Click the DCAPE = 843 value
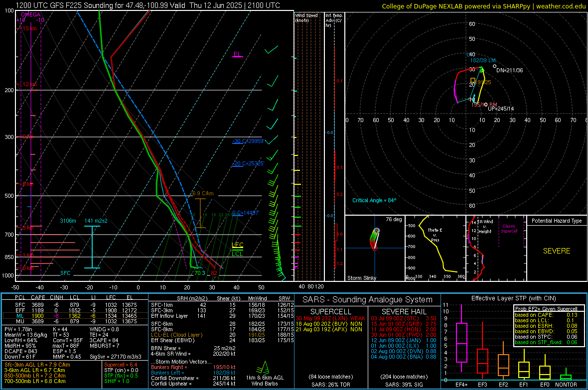Image resolution: width=588 pixels, height=390 pixels. tap(20, 351)
